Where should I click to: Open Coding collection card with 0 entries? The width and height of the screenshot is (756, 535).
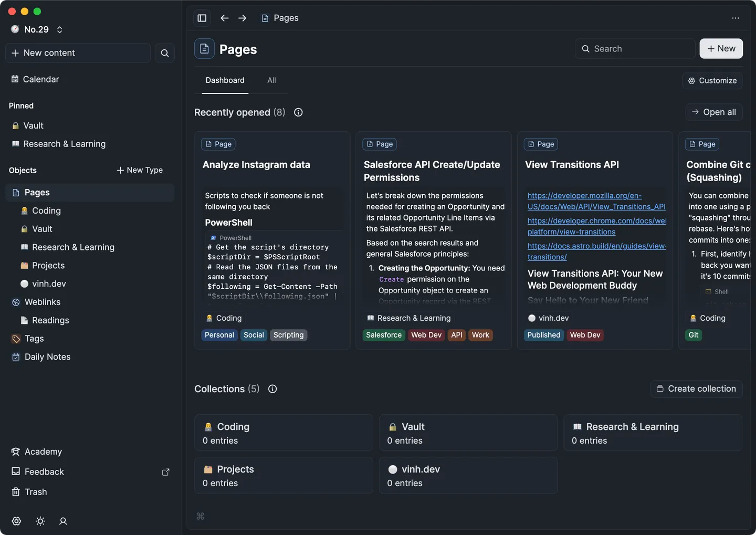click(284, 433)
